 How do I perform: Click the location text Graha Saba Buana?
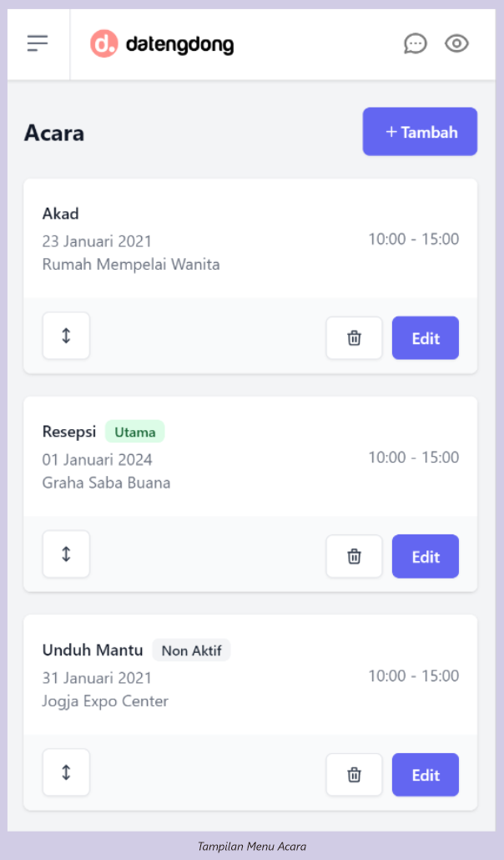click(x=106, y=483)
